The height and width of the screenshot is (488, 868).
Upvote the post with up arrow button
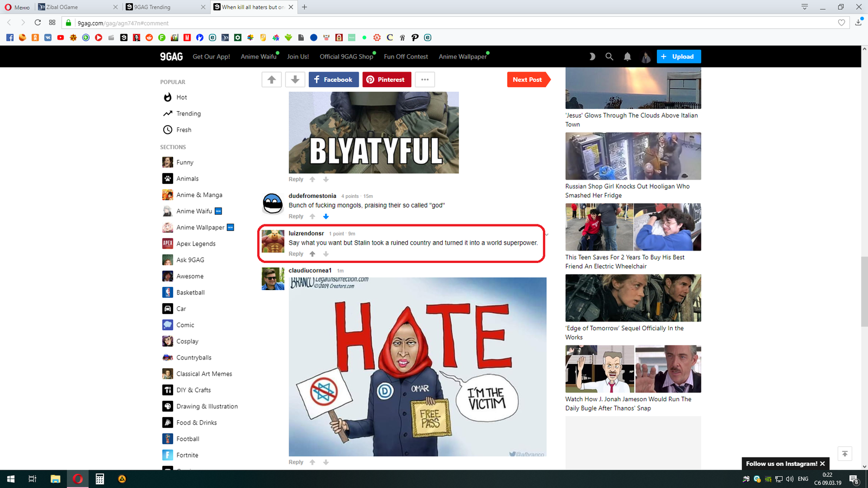tap(271, 80)
